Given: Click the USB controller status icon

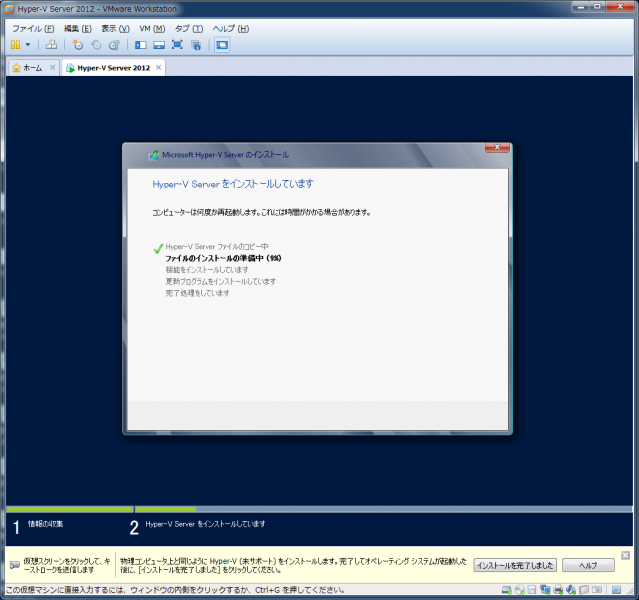Looking at the screenshot, I should [x=584, y=590].
